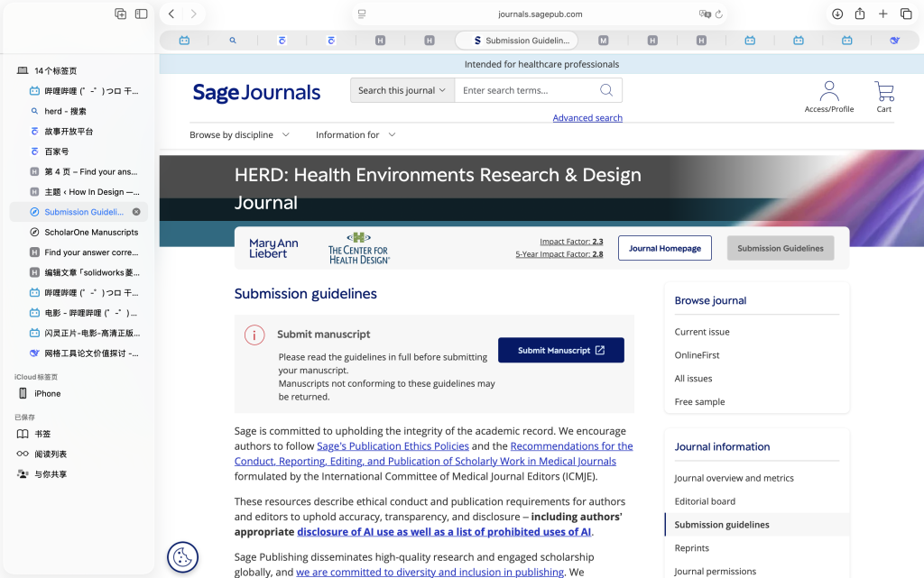
Task: Open a new tab with plus icon
Action: click(x=882, y=14)
